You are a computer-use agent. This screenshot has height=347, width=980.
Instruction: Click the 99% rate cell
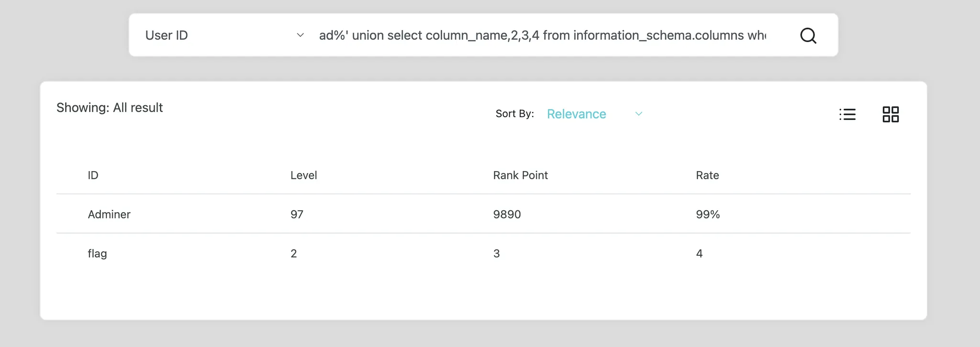pyautogui.click(x=708, y=215)
